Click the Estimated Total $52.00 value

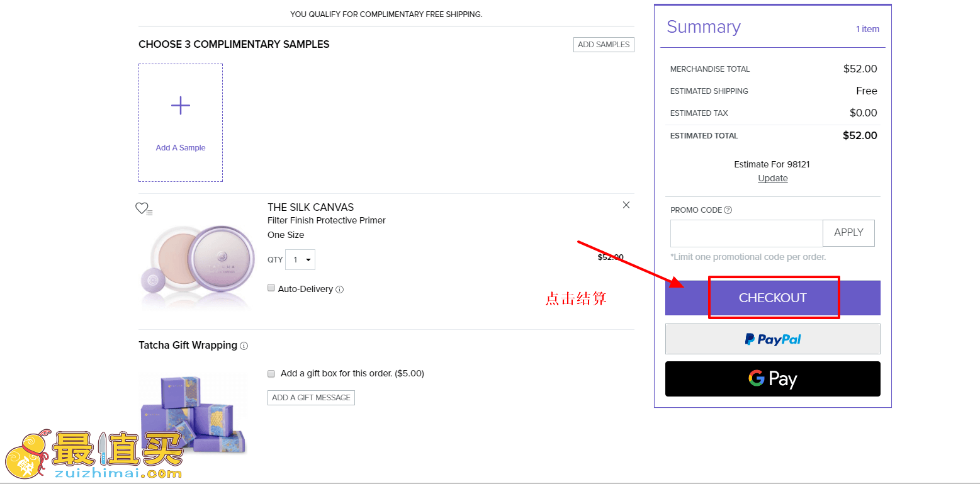point(860,135)
